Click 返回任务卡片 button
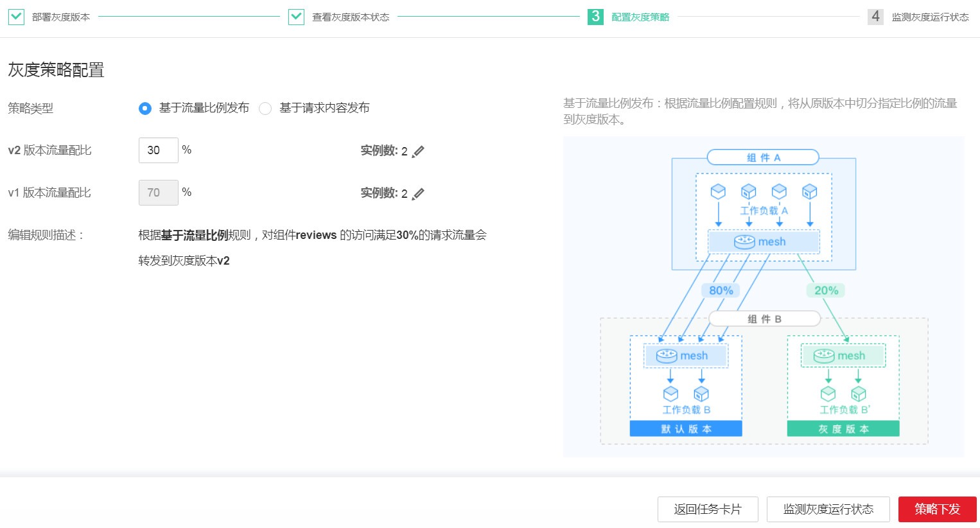Screen dimensions: 980x528 (708, 509)
